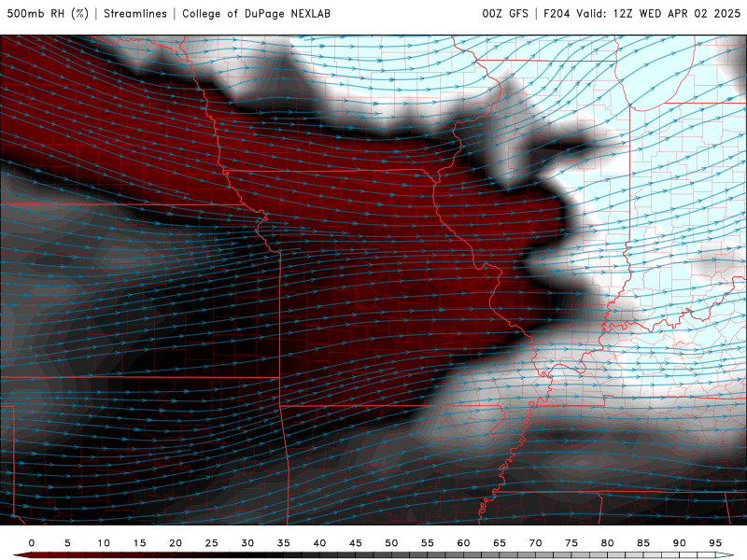Click the "25" colorbar label
The height and width of the screenshot is (560, 747).
(212, 543)
